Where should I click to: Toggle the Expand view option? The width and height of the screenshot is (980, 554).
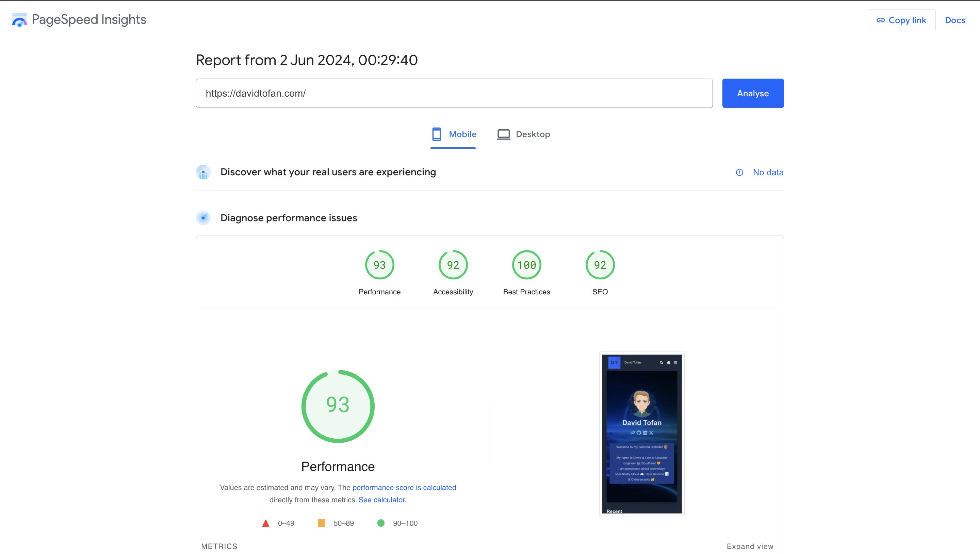coord(750,547)
